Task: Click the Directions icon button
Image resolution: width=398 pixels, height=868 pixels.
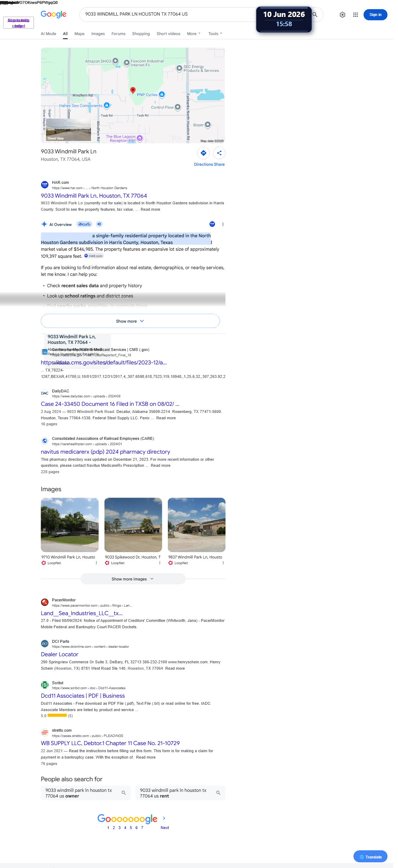Action: [x=204, y=153]
